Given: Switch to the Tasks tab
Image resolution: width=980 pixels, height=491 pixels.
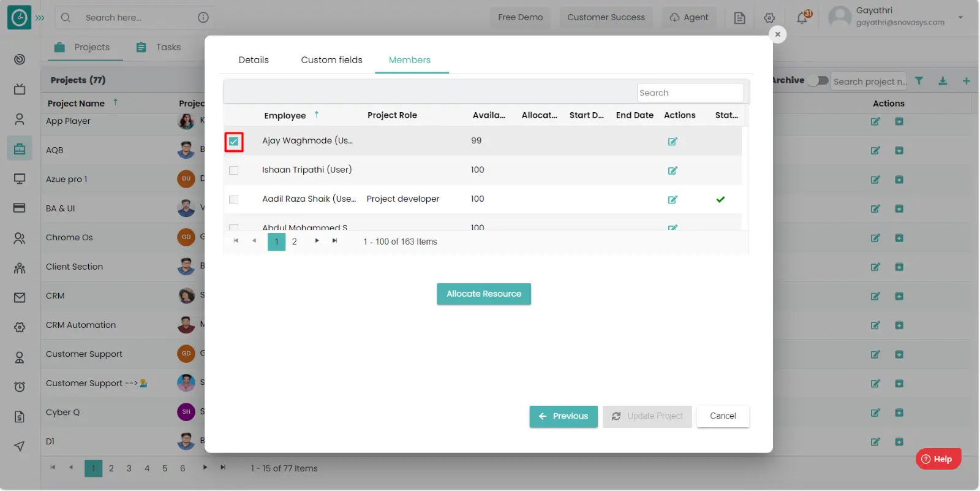Looking at the screenshot, I should click(x=159, y=47).
